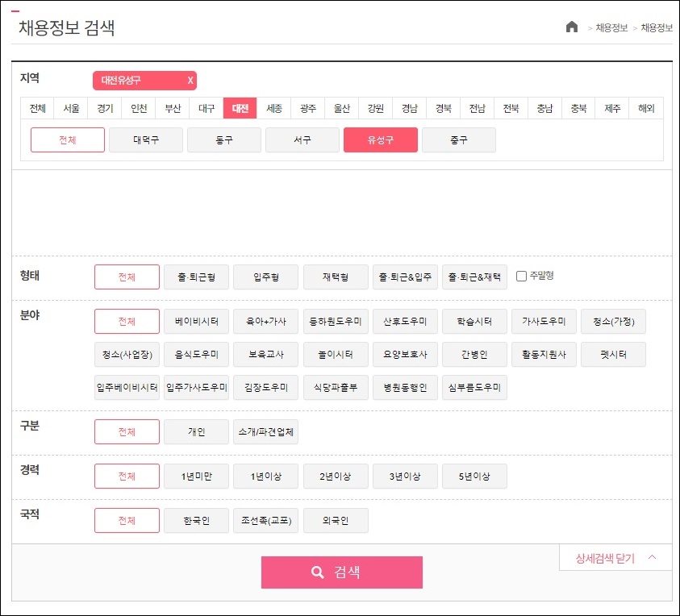This screenshot has height=616, width=680.
Task: Collapse advanced search with 상세검색 닫기
Action: coord(615,558)
